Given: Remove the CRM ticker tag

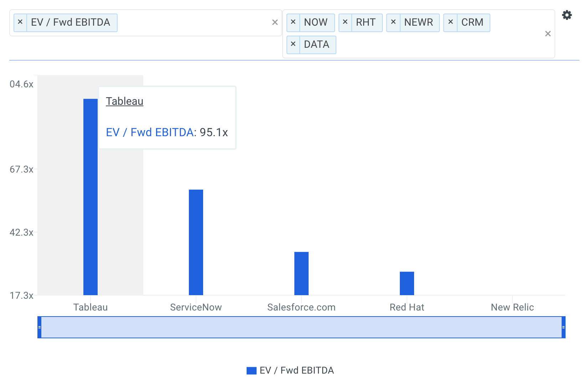Looking at the screenshot, I should coord(450,22).
